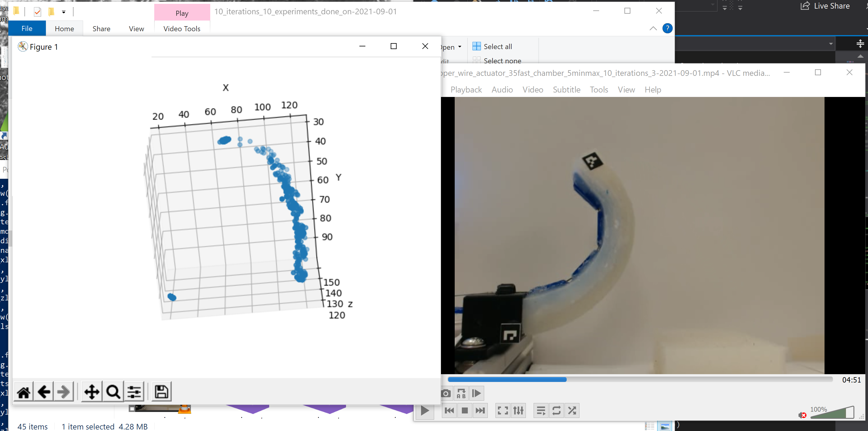Show VLC extended settings equalizer
Viewport: 868px width, 431px height.
click(519, 410)
